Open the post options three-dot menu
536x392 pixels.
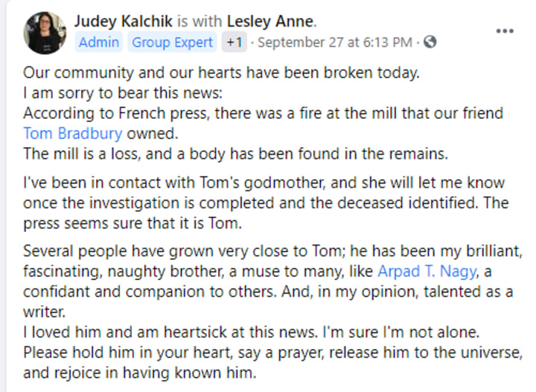pos(505,31)
